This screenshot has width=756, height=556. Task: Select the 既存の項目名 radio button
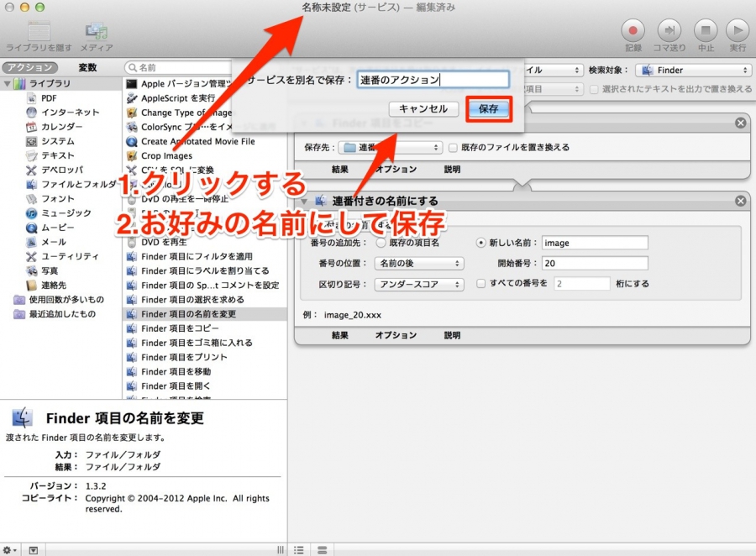381,243
